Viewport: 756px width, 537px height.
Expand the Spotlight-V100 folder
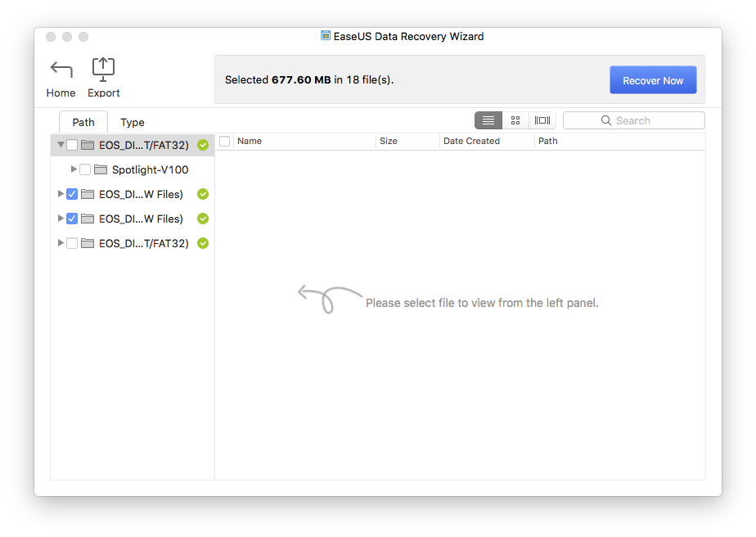point(74,169)
